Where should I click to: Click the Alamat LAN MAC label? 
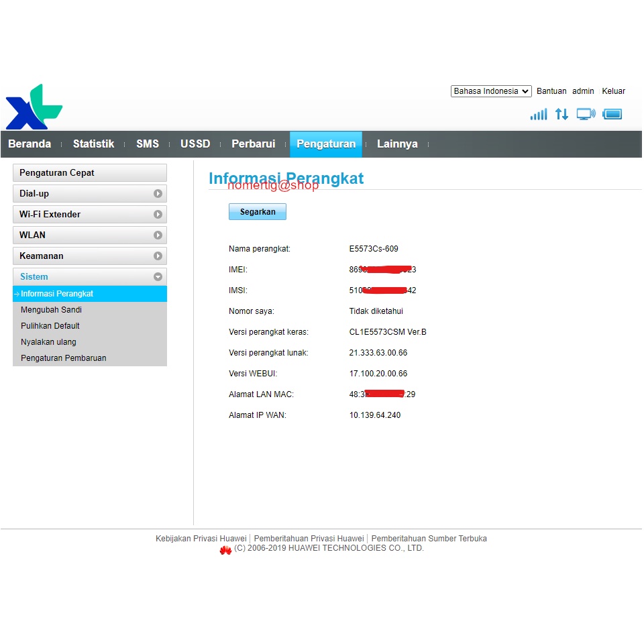click(x=261, y=394)
